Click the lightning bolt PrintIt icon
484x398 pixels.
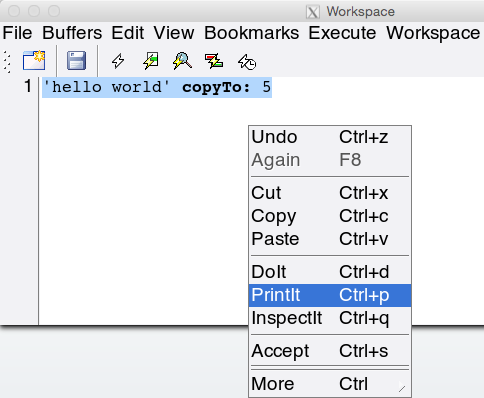151,61
